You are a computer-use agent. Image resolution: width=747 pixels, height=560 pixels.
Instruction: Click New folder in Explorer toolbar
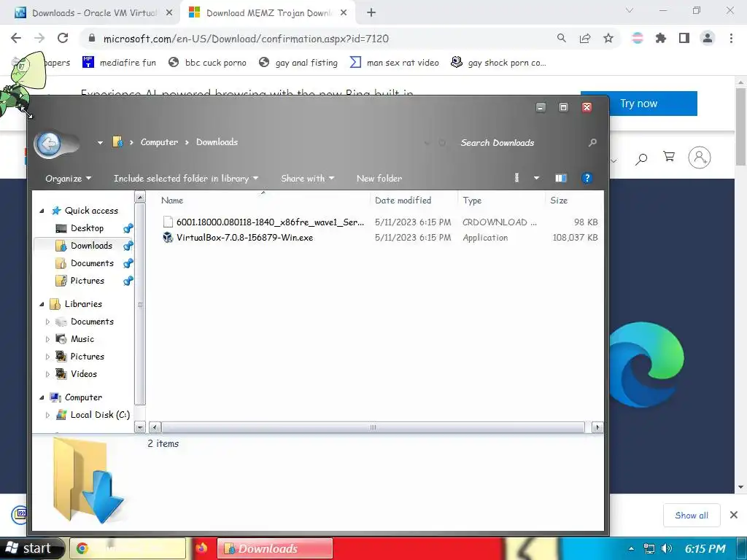tap(379, 179)
